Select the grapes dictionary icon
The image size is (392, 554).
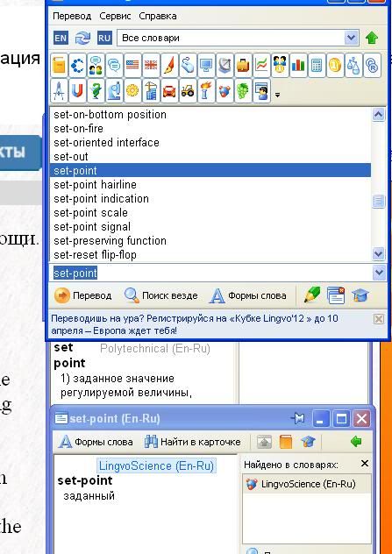point(243,91)
